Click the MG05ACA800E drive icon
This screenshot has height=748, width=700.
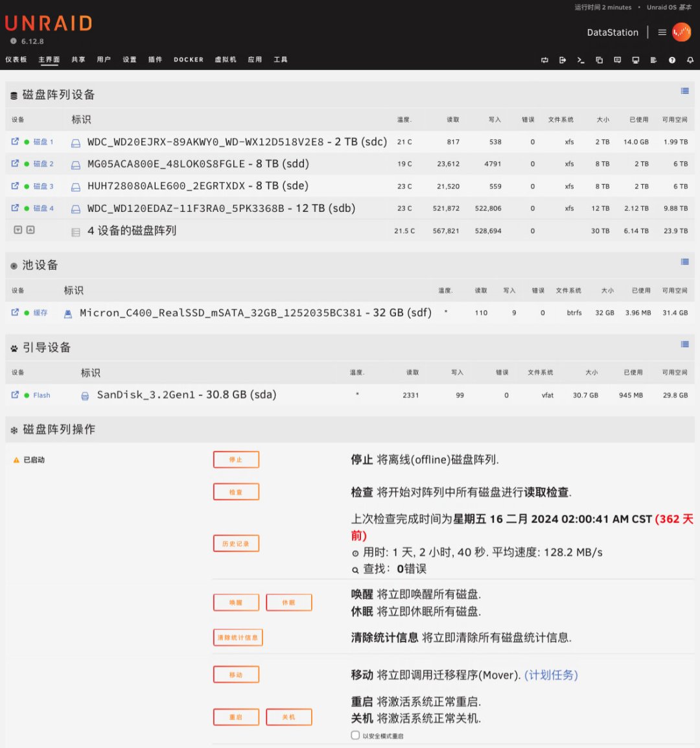pos(75,165)
